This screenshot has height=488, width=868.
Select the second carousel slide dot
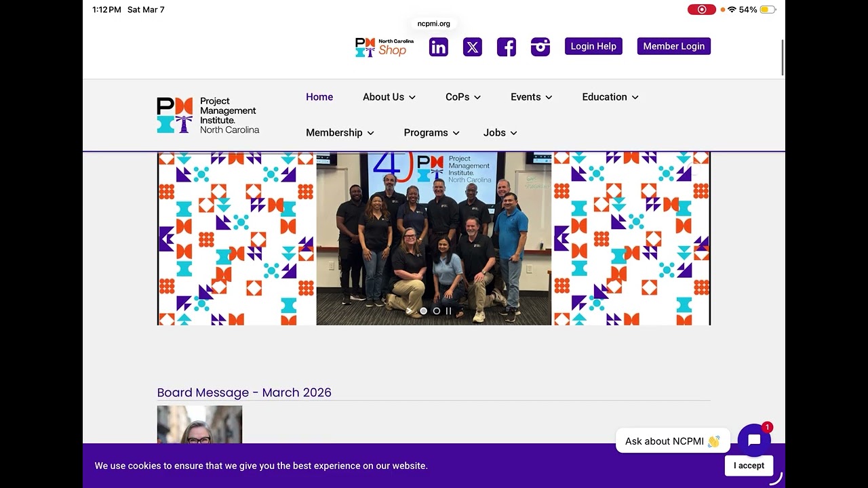pyautogui.click(x=437, y=311)
